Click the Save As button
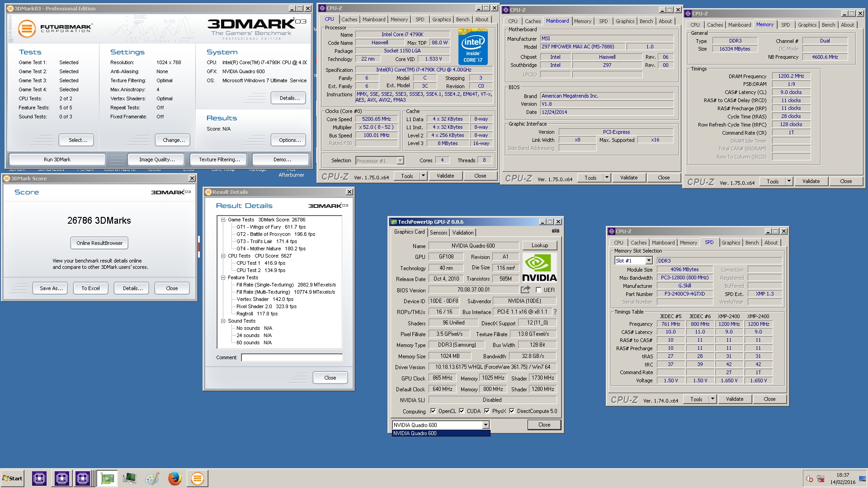The height and width of the screenshot is (488, 868). tap(51, 288)
